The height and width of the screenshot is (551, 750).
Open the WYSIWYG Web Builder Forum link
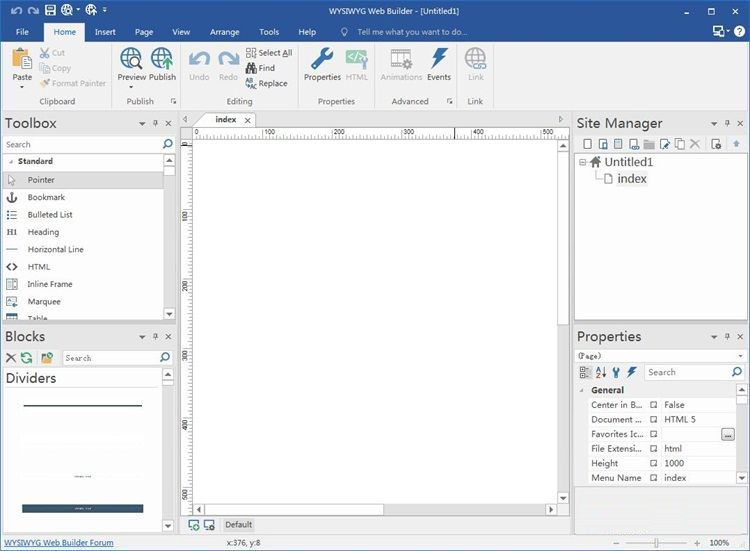point(59,543)
